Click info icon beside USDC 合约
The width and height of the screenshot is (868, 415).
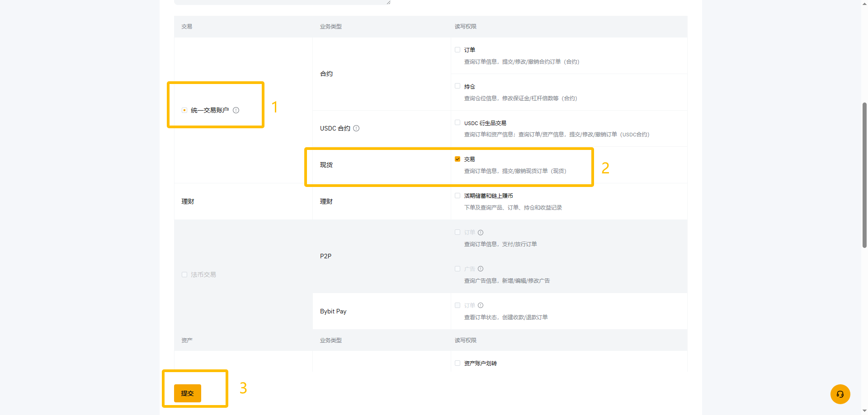[x=356, y=128]
